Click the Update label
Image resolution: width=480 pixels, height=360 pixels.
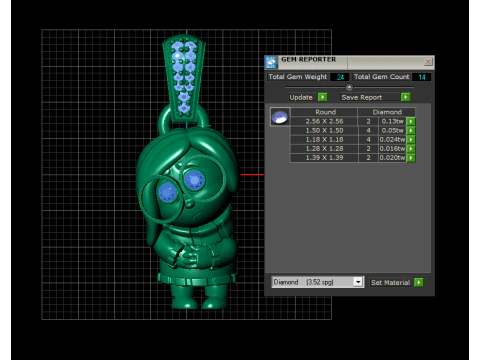pyautogui.click(x=301, y=97)
